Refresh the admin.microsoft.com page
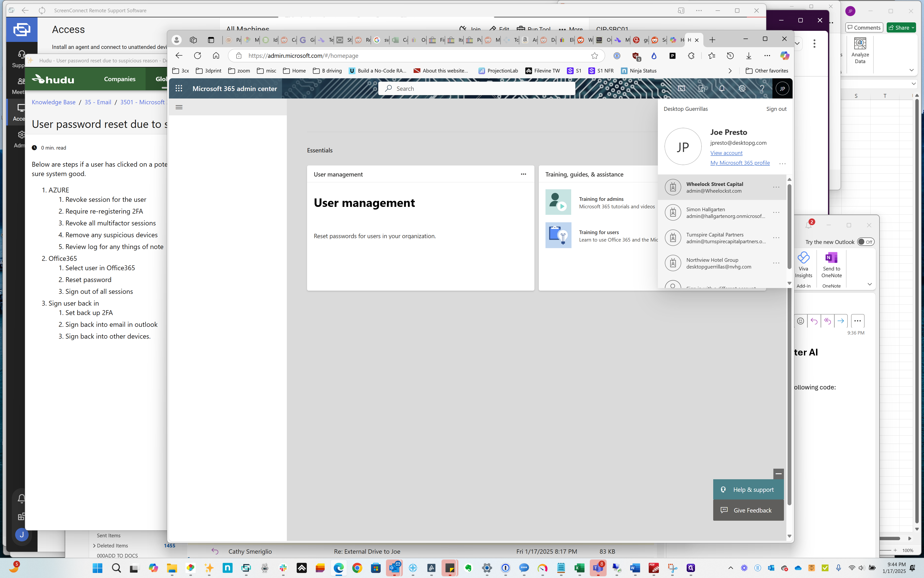 [x=197, y=56]
